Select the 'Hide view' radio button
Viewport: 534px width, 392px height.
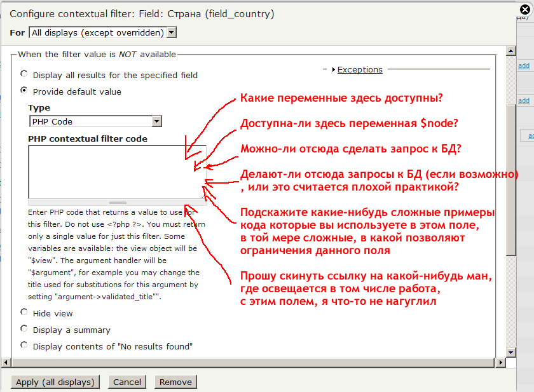pyautogui.click(x=24, y=312)
